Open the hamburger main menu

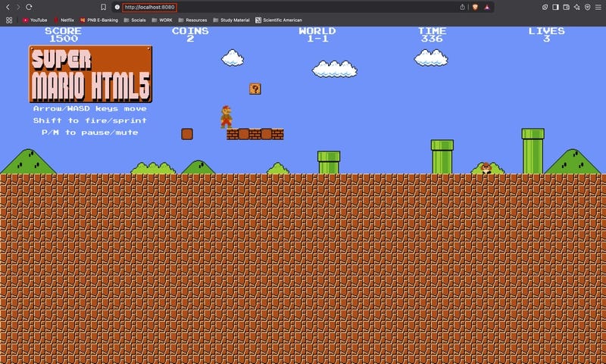click(598, 7)
